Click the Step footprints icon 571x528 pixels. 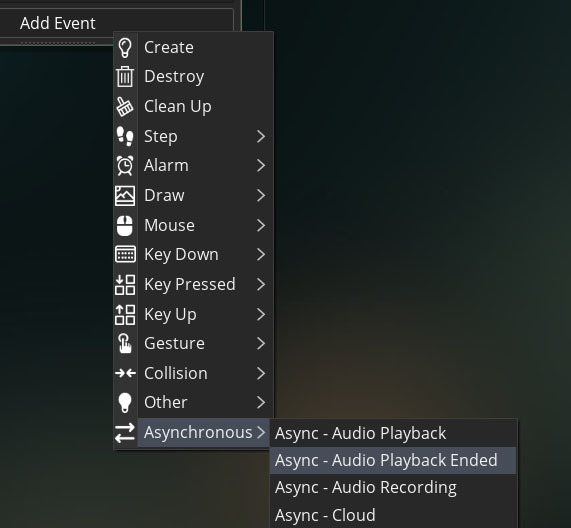[125, 136]
